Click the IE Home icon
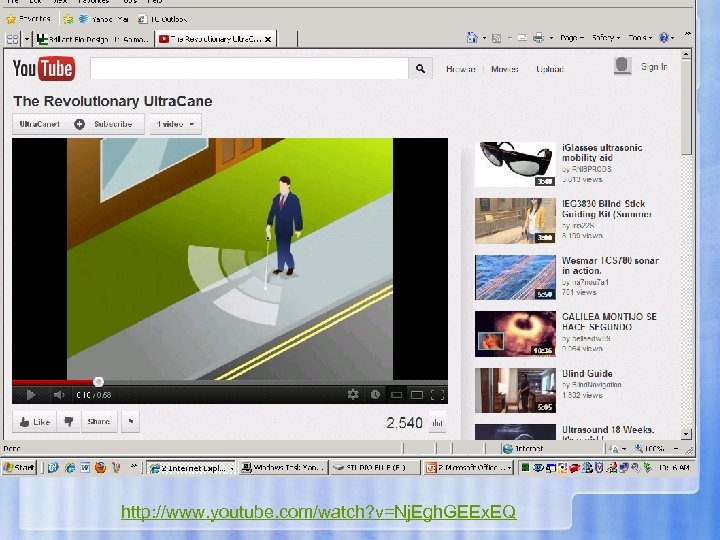The height and width of the screenshot is (540, 720). pos(472,38)
